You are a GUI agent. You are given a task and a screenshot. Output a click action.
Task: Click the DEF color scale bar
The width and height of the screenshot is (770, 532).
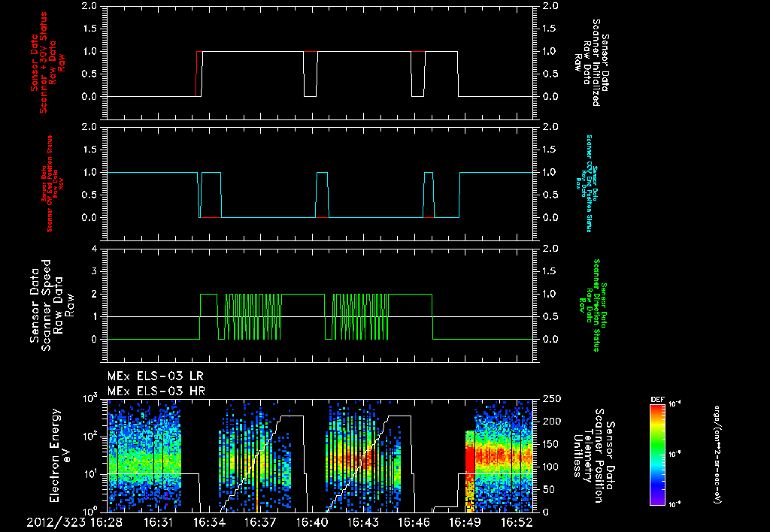click(x=657, y=455)
